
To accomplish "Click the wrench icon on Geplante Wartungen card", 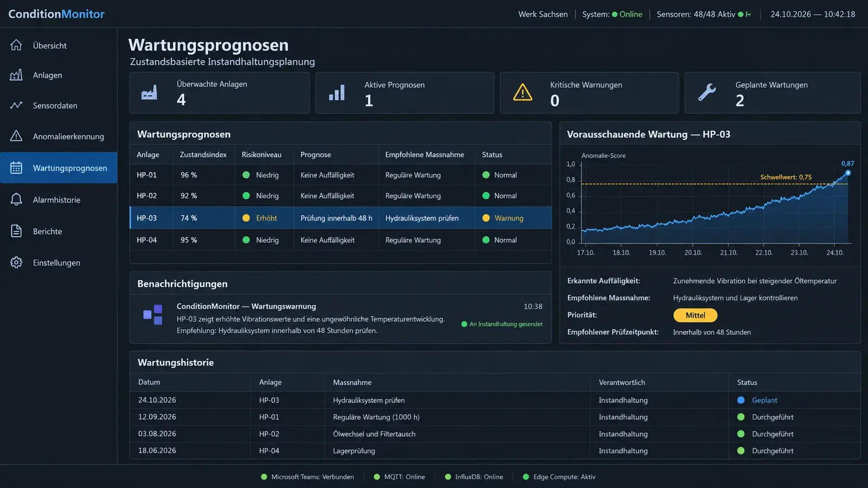I will click(x=707, y=92).
